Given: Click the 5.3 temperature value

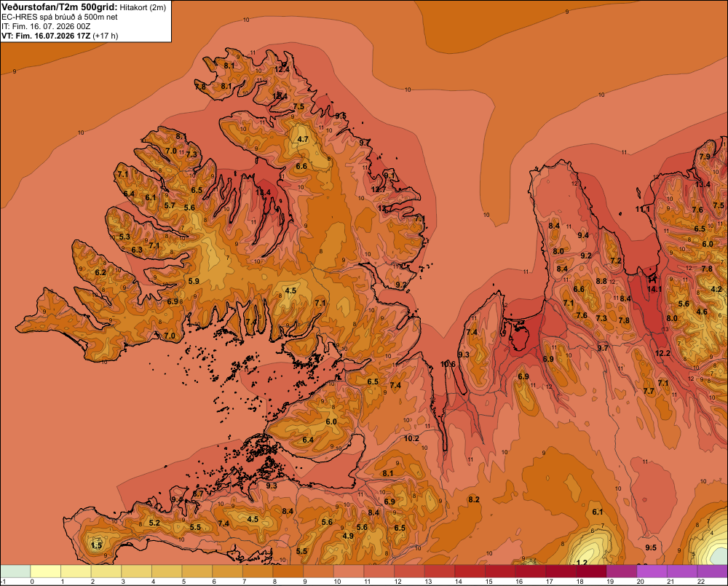Looking at the screenshot, I should [124, 237].
